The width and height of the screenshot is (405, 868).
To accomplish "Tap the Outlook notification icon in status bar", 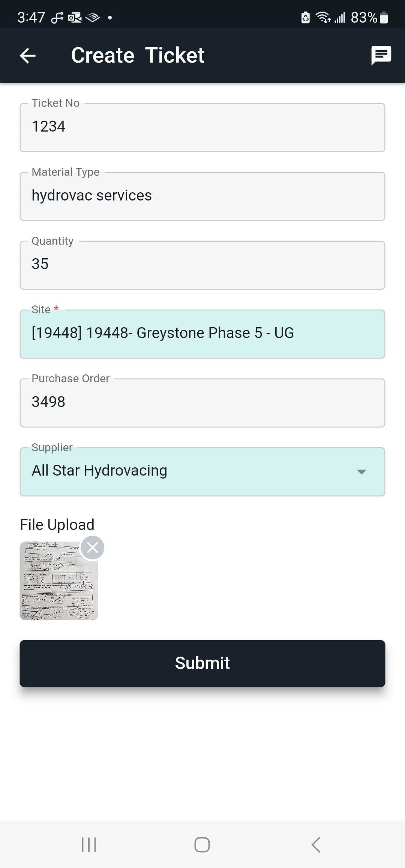I will tap(75, 17).
